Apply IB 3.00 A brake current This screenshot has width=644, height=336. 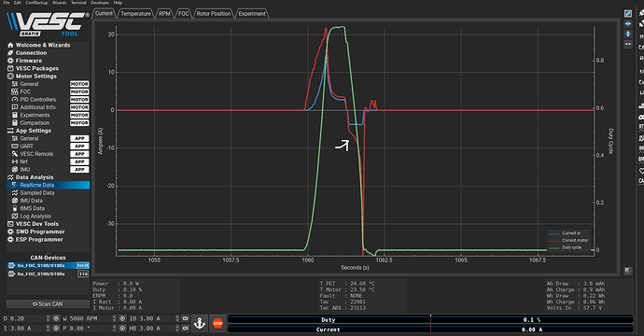[185, 319]
